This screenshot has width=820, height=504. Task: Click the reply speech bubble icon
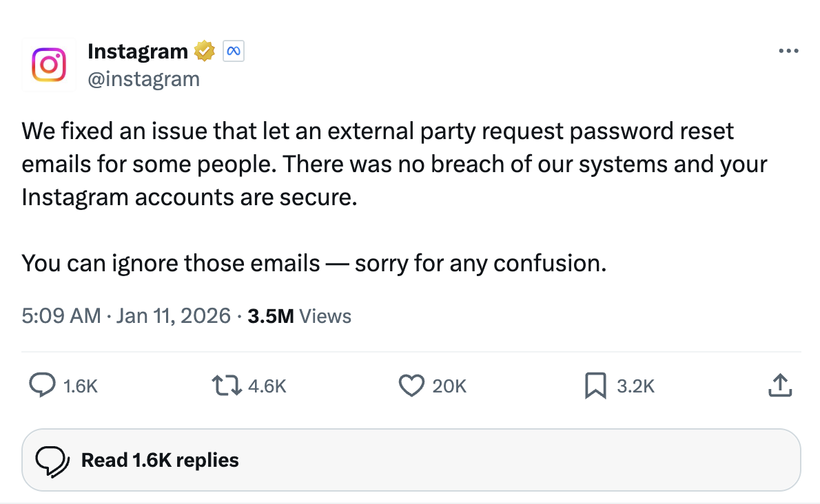click(43, 386)
